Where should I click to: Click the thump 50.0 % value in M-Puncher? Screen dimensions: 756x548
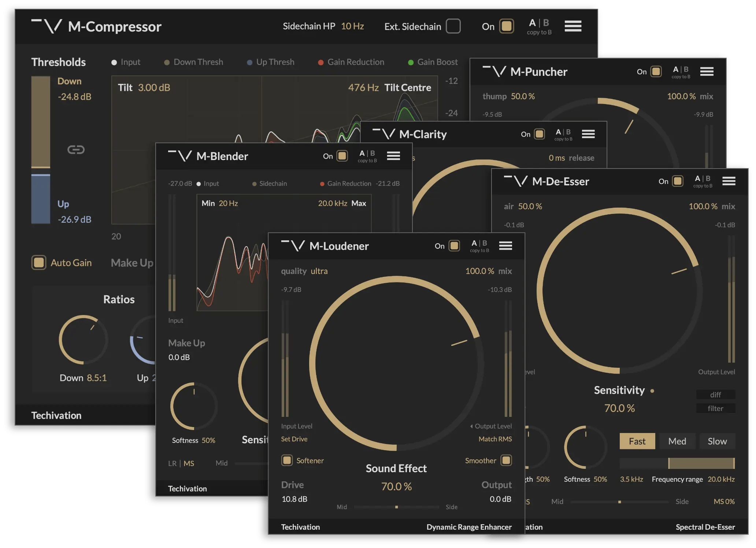[x=523, y=96]
